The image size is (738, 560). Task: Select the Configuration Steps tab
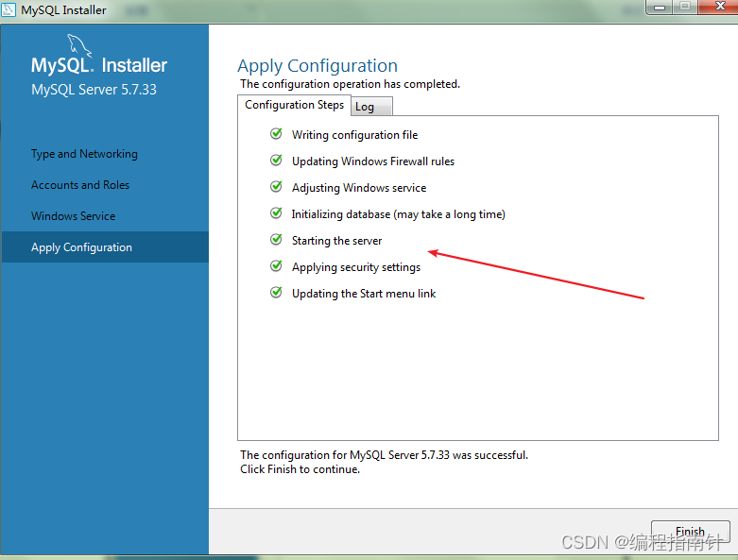pyautogui.click(x=294, y=105)
